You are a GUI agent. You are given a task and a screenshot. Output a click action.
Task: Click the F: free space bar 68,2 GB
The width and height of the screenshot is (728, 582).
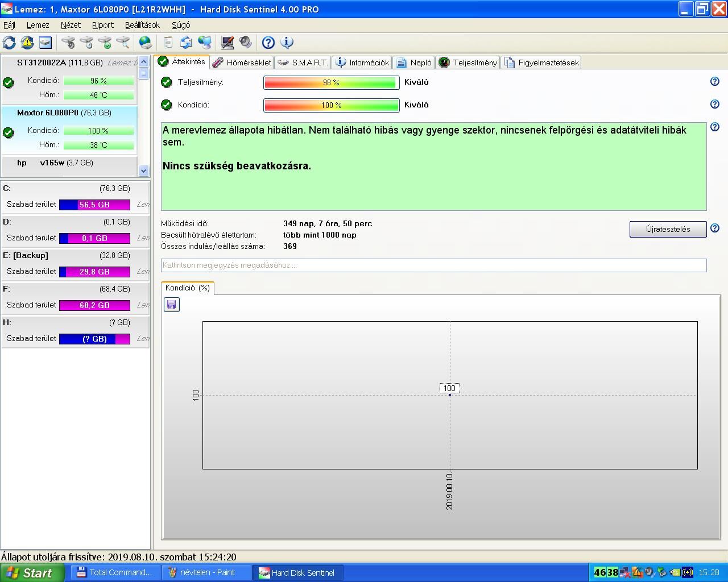coord(94,305)
